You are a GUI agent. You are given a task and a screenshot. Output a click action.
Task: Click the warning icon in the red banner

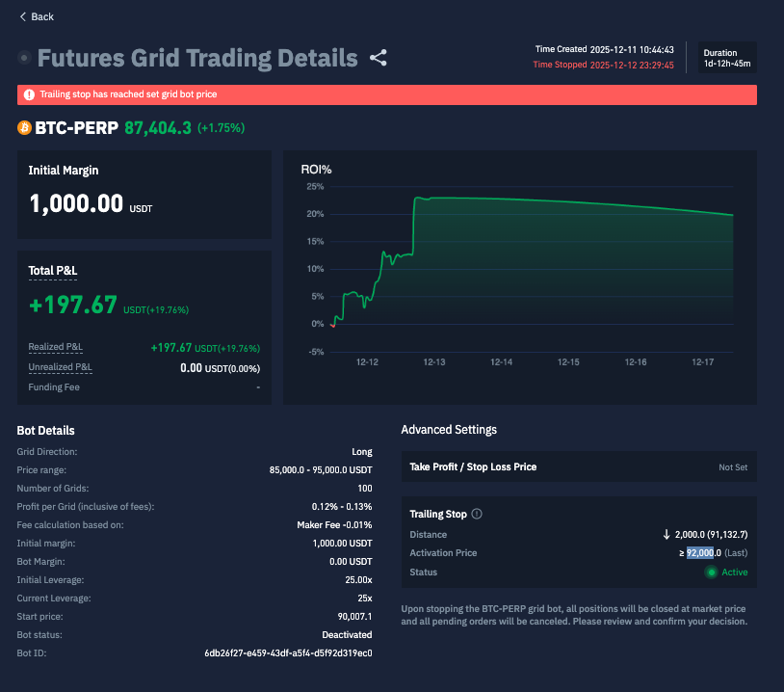(x=29, y=94)
